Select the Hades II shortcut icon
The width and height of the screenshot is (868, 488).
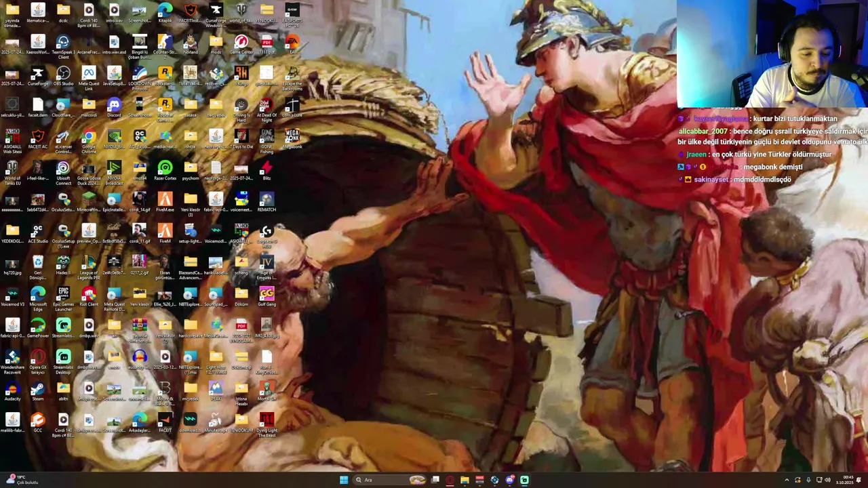pyautogui.click(x=63, y=265)
